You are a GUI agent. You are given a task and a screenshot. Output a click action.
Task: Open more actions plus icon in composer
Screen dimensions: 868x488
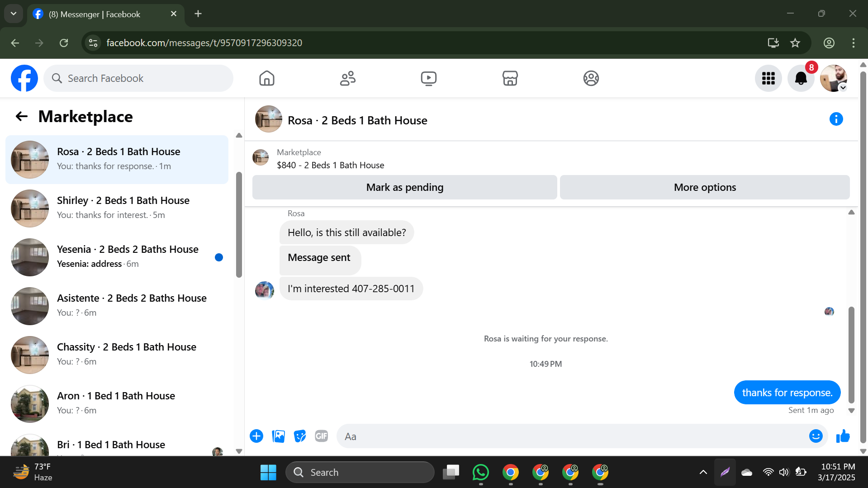(x=256, y=436)
